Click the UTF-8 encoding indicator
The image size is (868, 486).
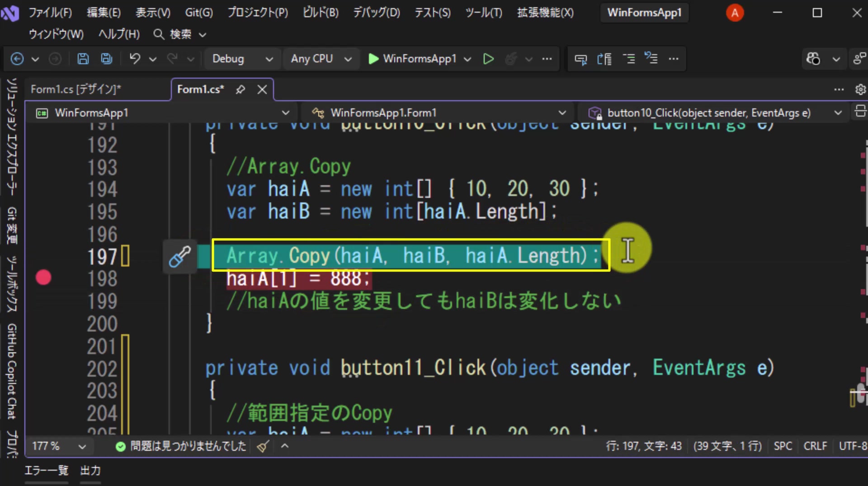pos(853,446)
